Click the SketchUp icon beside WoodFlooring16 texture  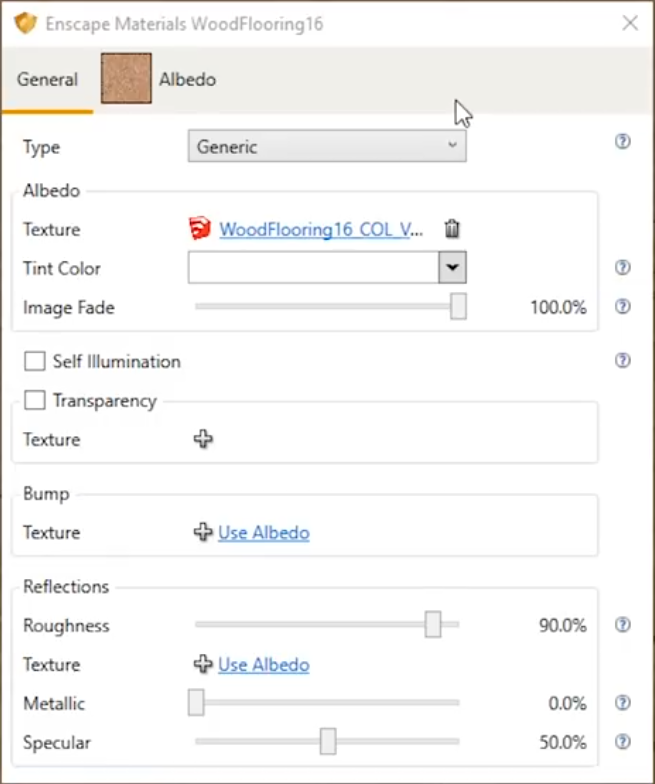(x=200, y=228)
